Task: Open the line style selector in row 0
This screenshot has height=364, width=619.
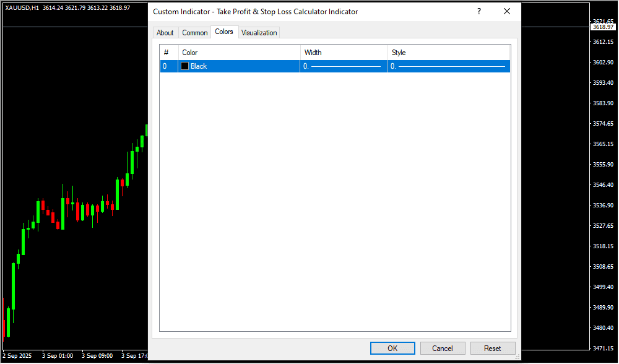Action: [449, 66]
